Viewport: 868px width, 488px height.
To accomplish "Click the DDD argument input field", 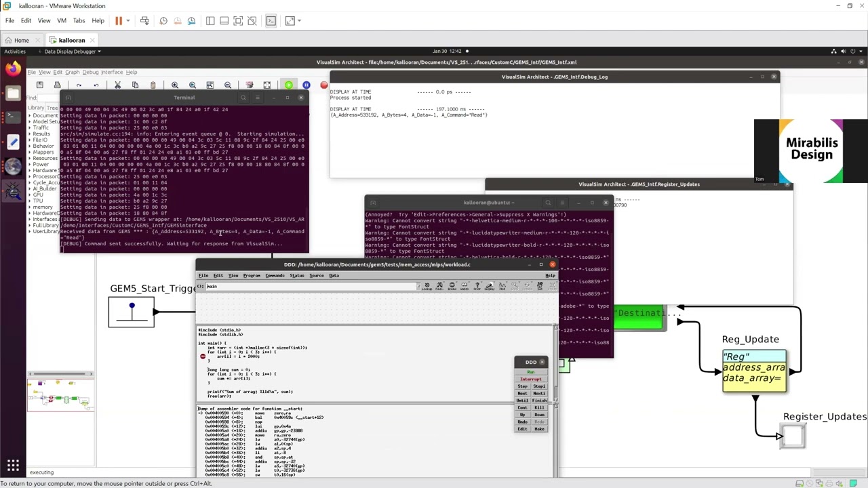I will 311,286.
